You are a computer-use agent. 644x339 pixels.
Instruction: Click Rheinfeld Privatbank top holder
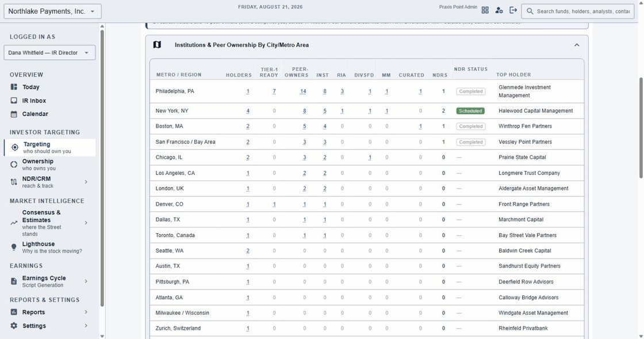[523, 328]
